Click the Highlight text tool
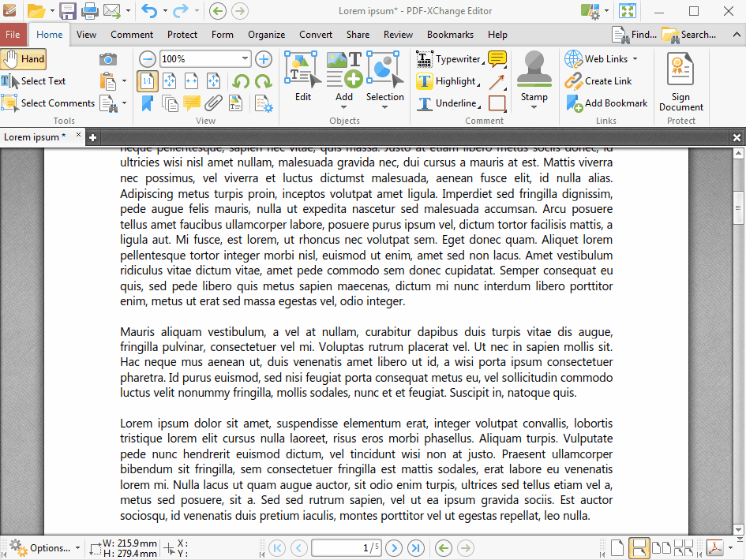This screenshot has width=746, height=560. point(448,81)
